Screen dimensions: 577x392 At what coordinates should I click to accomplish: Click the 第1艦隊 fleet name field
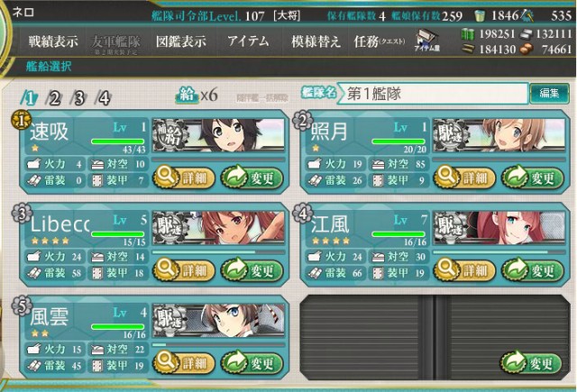click(x=433, y=94)
